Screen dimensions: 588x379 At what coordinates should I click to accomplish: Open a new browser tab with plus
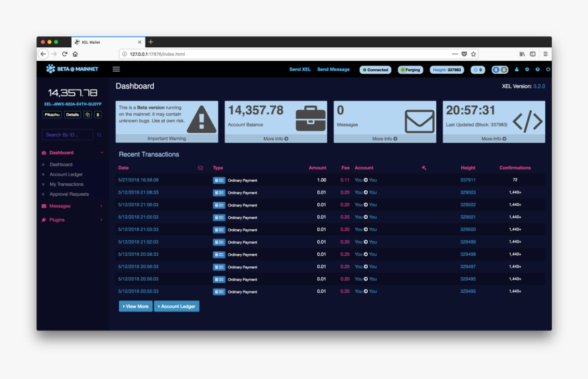[x=150, y=42]
